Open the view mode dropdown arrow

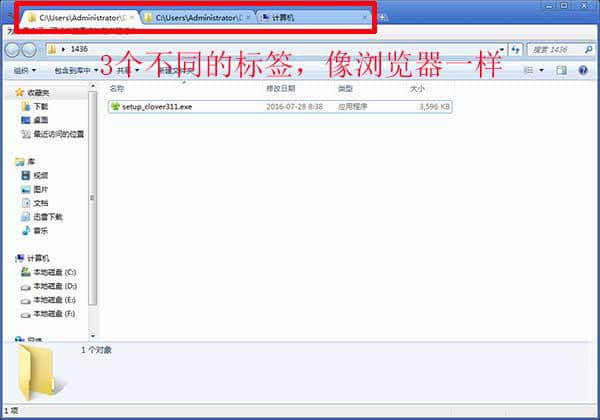[x=541, y=70]
